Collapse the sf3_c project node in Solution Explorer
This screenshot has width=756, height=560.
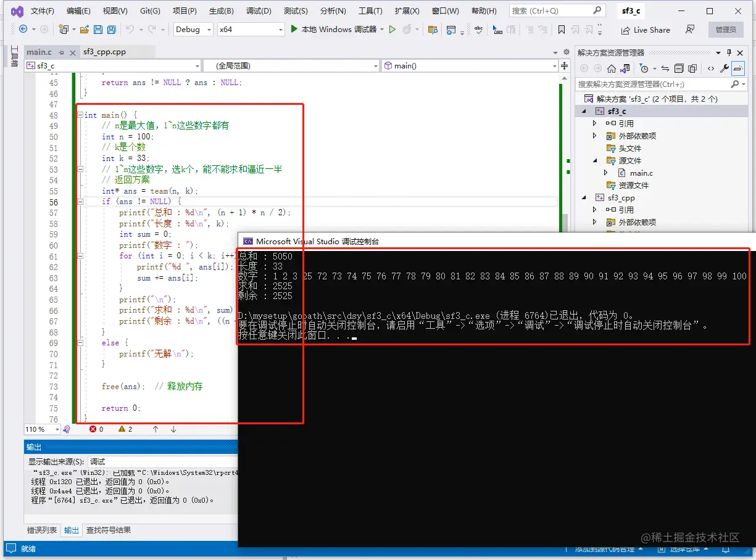tap(584, 112)
